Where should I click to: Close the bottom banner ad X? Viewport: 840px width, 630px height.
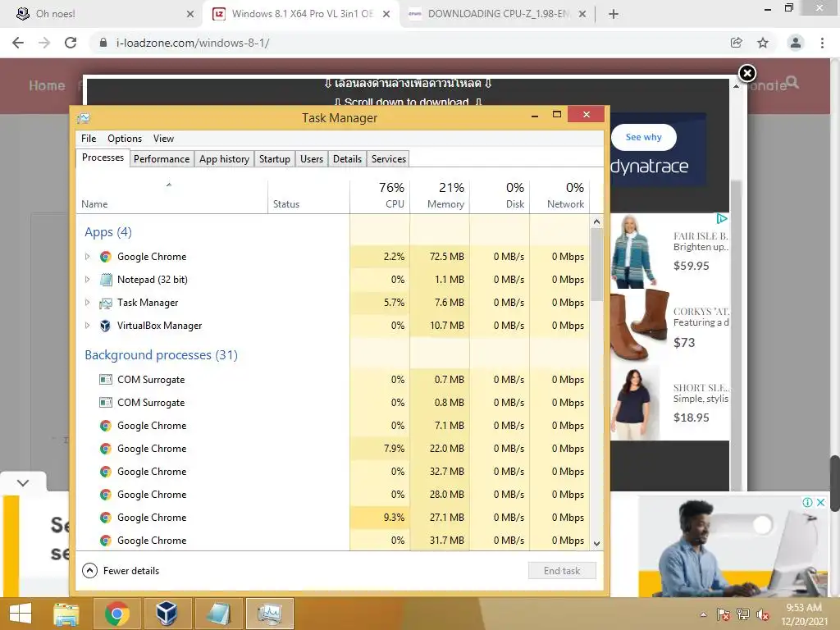tap(820, 503)
